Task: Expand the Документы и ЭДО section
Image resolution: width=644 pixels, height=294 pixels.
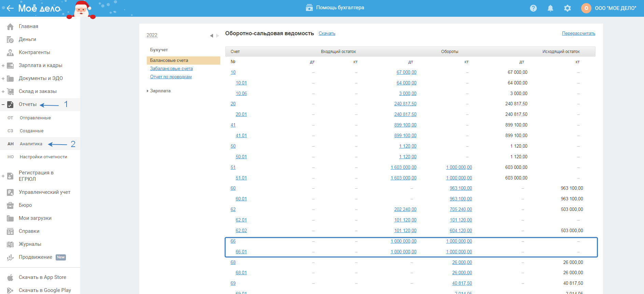Action: 3,79
